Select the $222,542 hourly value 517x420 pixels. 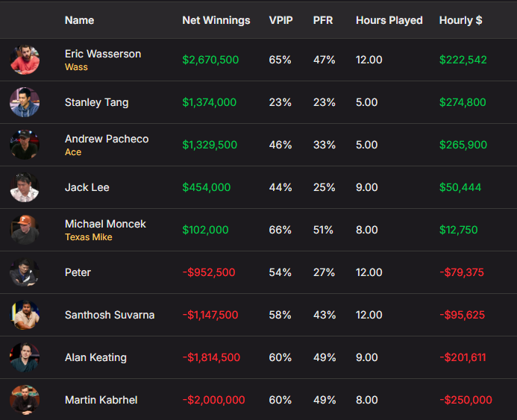[463, 60]
